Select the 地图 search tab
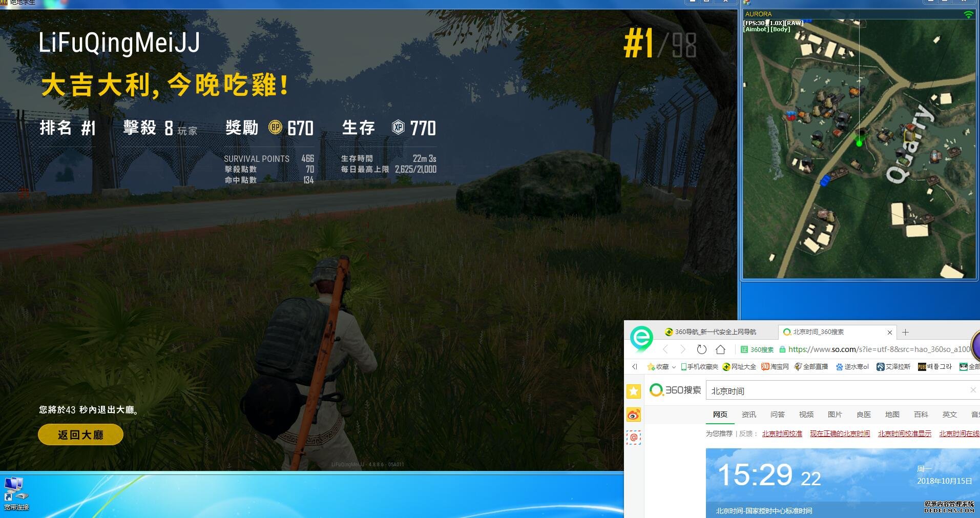The width and height of the screenshot is (980, 518). pyautogui.click(x=892, y=415)
